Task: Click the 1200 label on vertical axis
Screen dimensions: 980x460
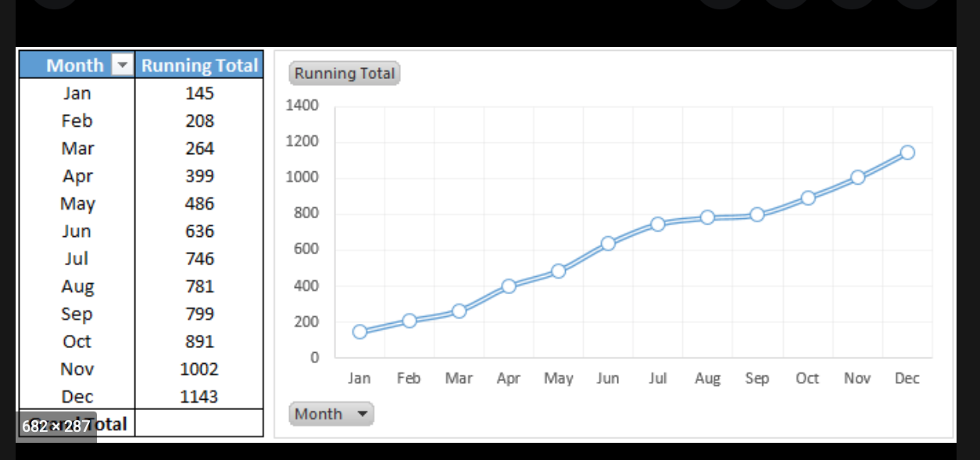Action: (x=302, y=142)
